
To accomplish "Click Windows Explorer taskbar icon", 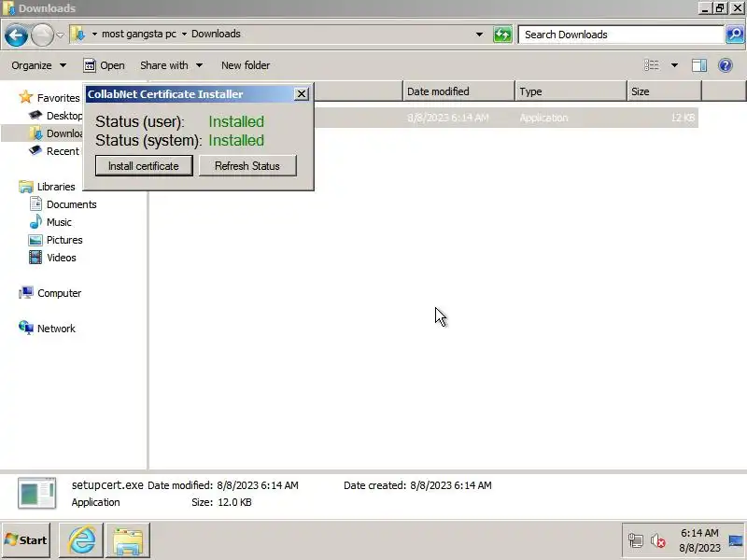I will click(128, 540).
